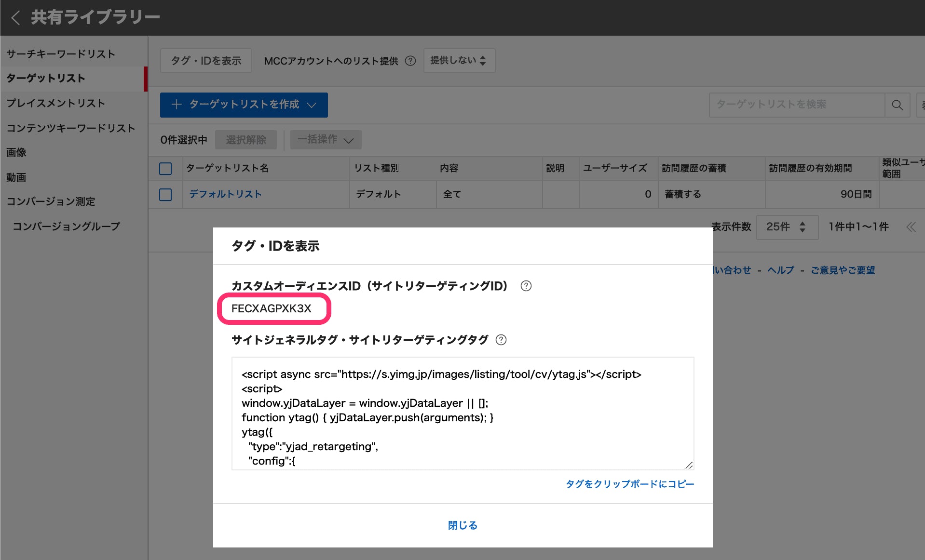Click the ターゲットリスト名 column header
The width and height of the screenshot is (925, 560).
coord(227,168)
